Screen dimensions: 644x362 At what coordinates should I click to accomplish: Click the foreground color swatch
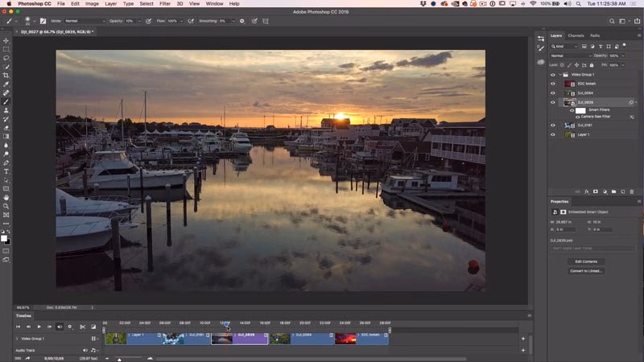tap(4, 238)
